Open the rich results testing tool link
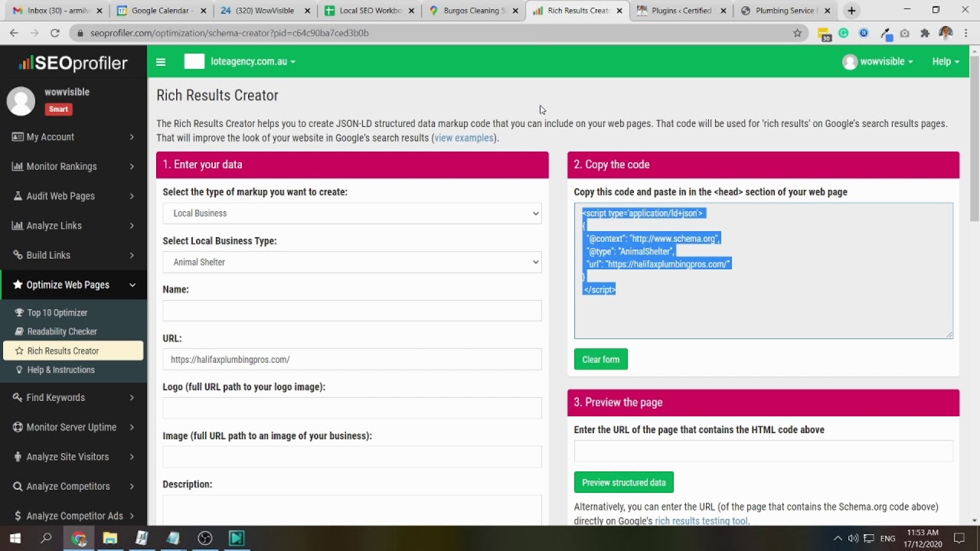Screen dimensions: 980x551 point(701,520)
